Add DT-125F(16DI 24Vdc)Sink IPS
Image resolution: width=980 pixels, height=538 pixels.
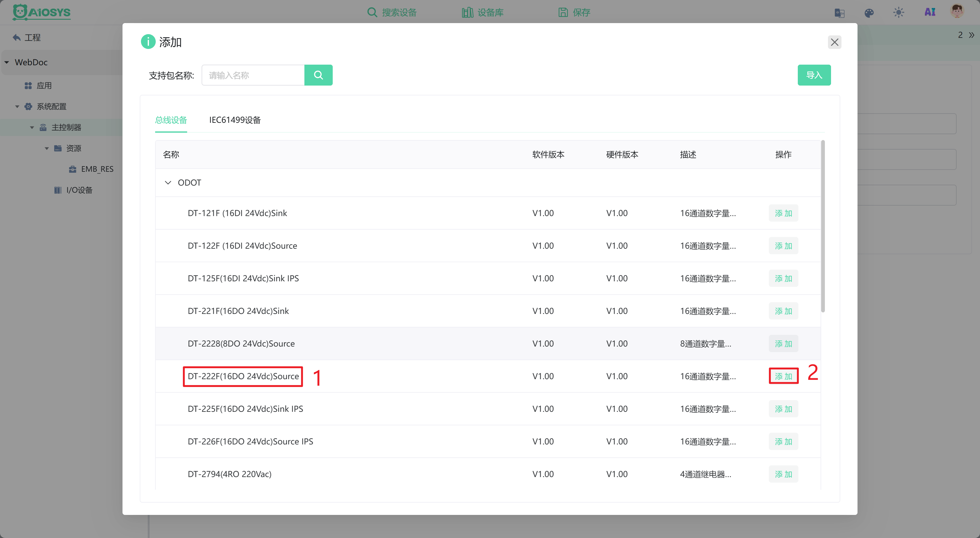coord(783,279)
